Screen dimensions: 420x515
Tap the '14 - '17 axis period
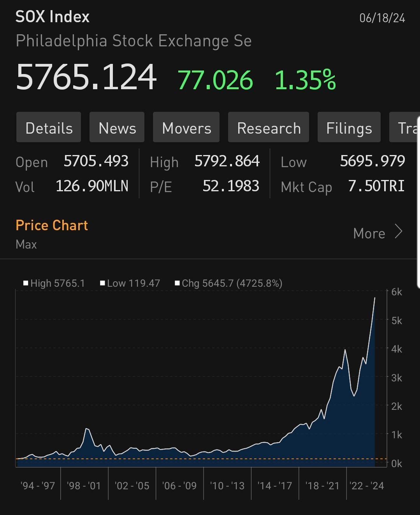coord(275,486)
